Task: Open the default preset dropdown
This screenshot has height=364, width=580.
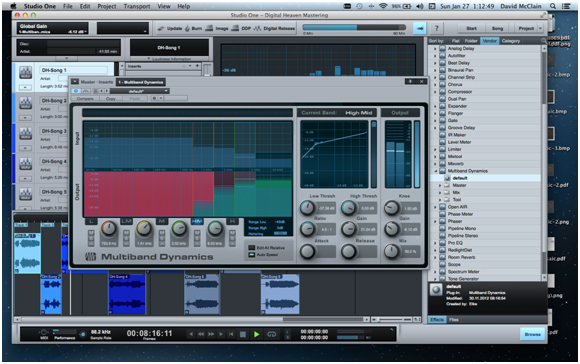Action: tap(139, 91)
